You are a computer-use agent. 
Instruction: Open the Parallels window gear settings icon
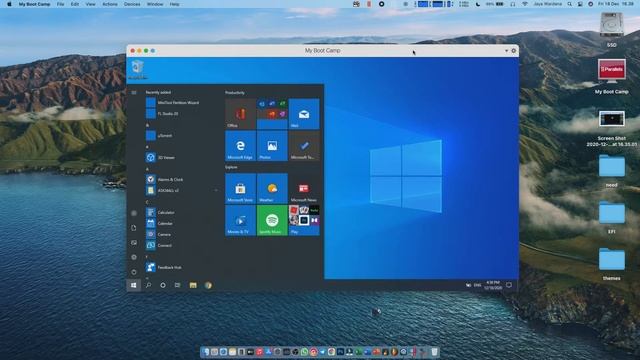tap(513, 51)
